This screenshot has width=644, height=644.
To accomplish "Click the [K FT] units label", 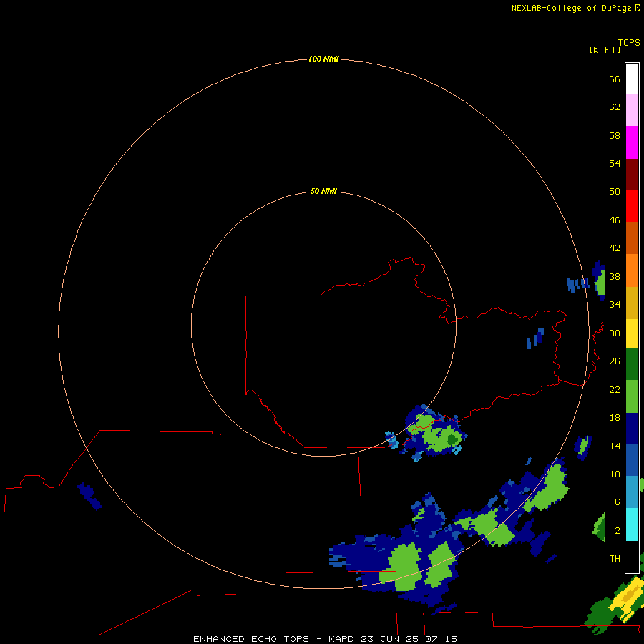I will coord(605,50).
